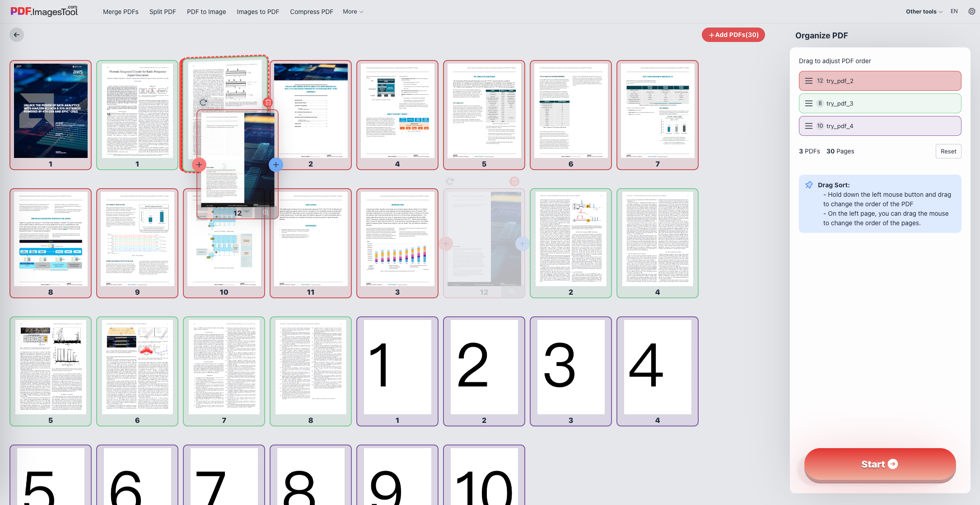980x505 pixels.
Task: Click the faded rotate icon above placeholder page 12
Action: pyautogui.click(x=450, y=181)
